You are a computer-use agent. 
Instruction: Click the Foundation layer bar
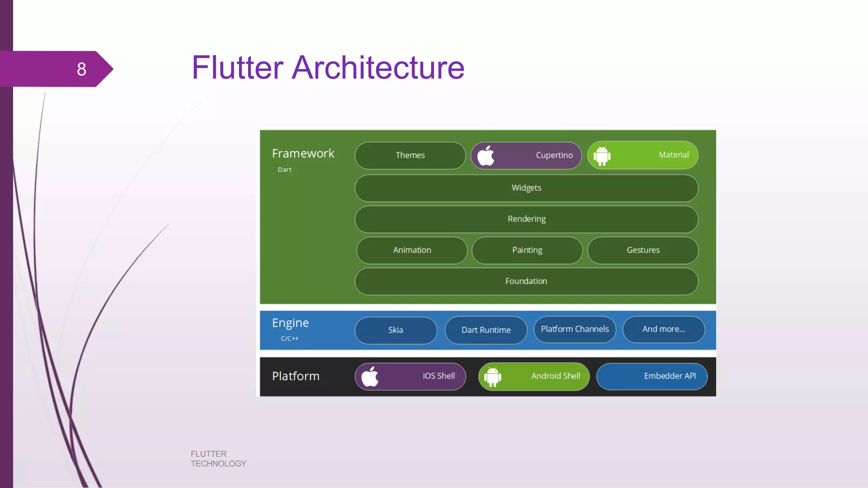click(526, 281)
